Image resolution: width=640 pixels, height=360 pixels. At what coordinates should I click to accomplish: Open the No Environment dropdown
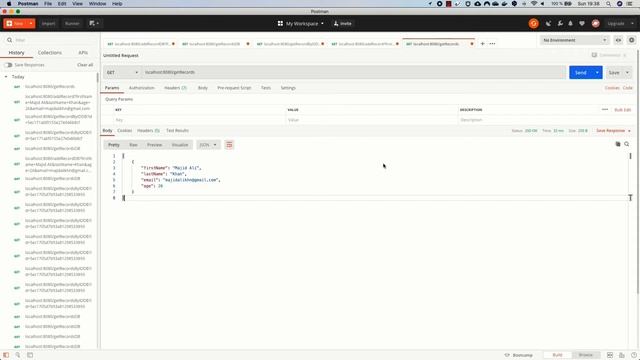(x=575, y=40)
